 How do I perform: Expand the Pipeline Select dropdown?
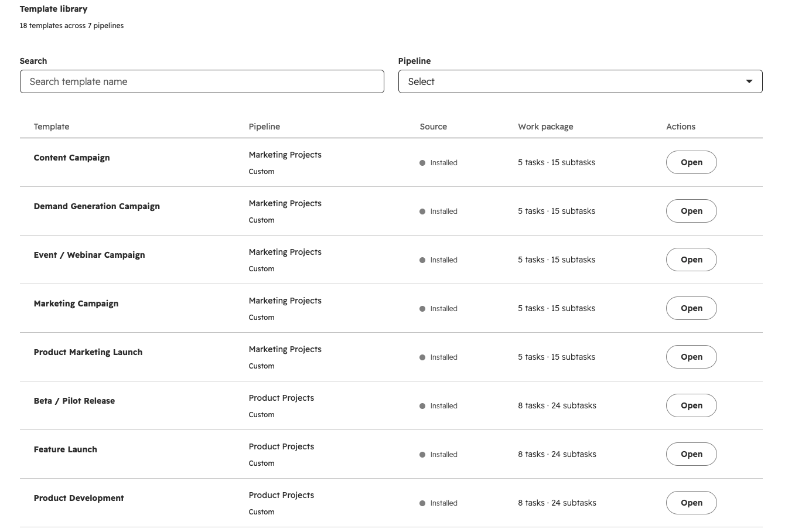pos(580,81)
